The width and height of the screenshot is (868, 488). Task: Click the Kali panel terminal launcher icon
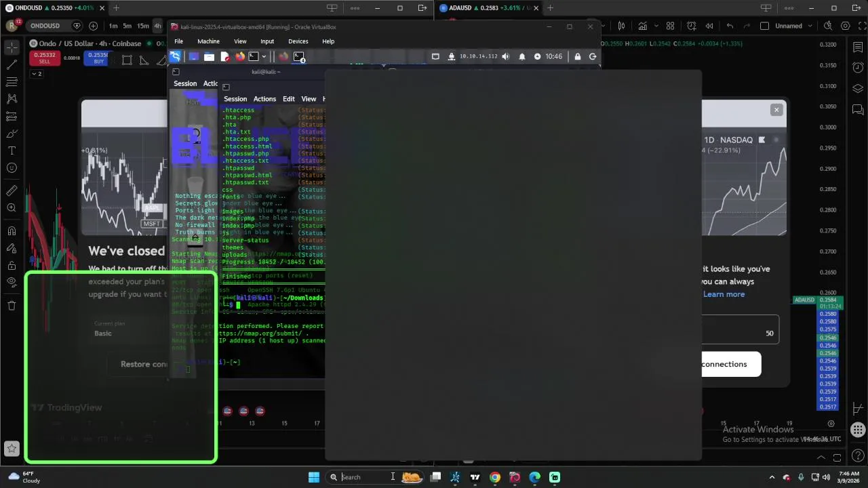254,57
